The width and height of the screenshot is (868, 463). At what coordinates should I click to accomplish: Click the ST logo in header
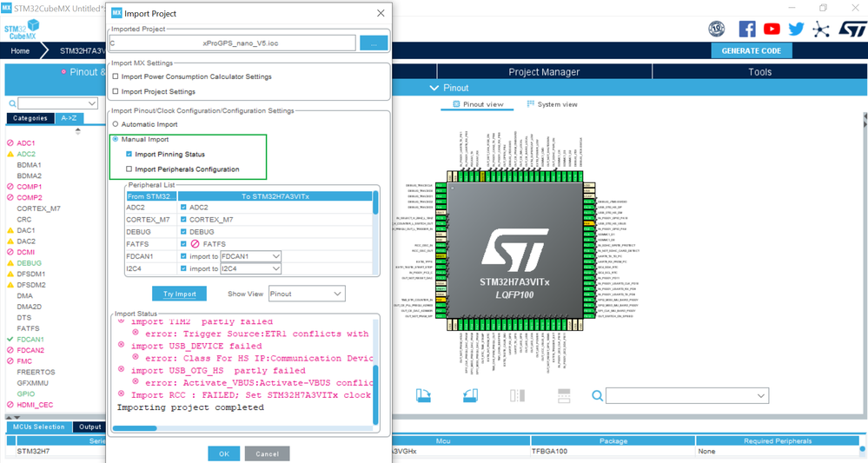point(851,29)
